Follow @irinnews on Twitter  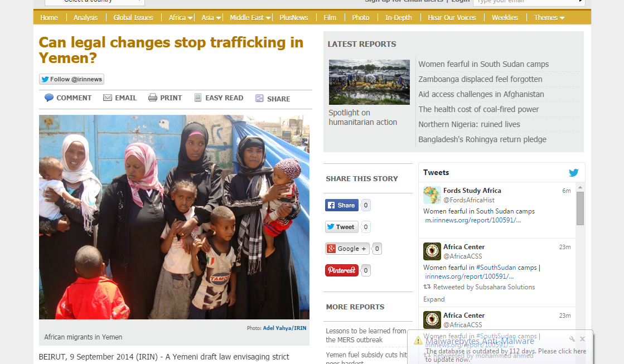pos(71,79)
